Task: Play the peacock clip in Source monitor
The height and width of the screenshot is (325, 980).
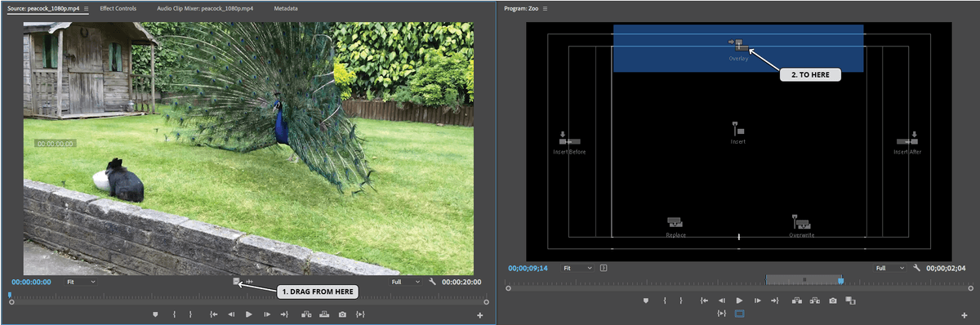Action: point(248,314)
